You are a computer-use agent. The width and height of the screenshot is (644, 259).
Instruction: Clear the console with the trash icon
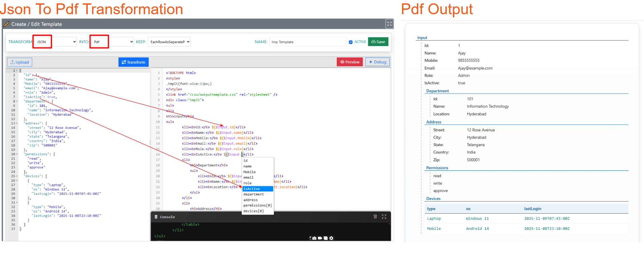pos(375,216)
